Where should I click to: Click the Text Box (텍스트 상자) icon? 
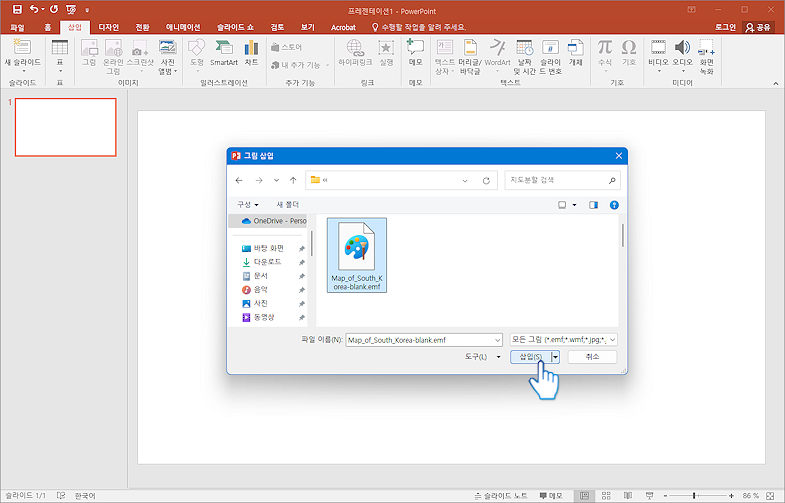click(x=445, y=48)
